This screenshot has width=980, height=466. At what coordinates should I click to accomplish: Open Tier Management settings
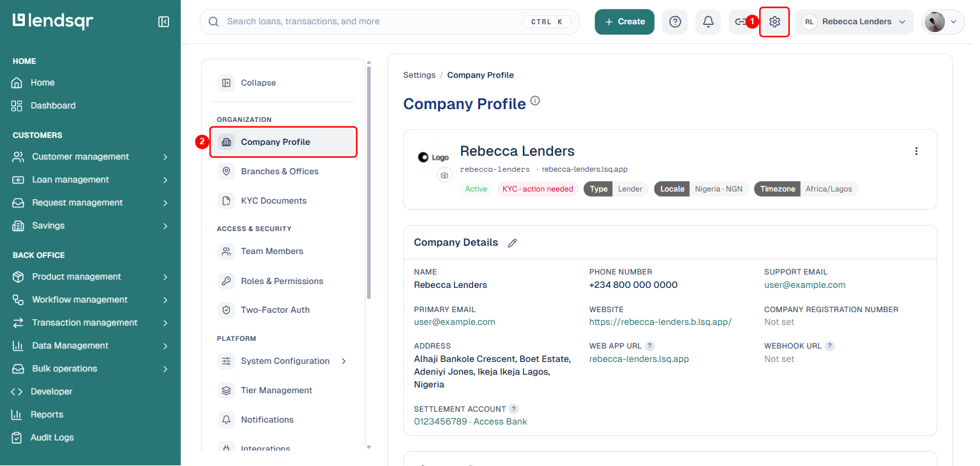tap(283, 391)
